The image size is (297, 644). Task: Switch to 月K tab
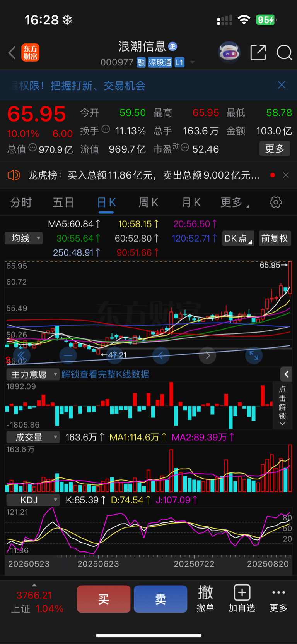(x=191, y=203)
